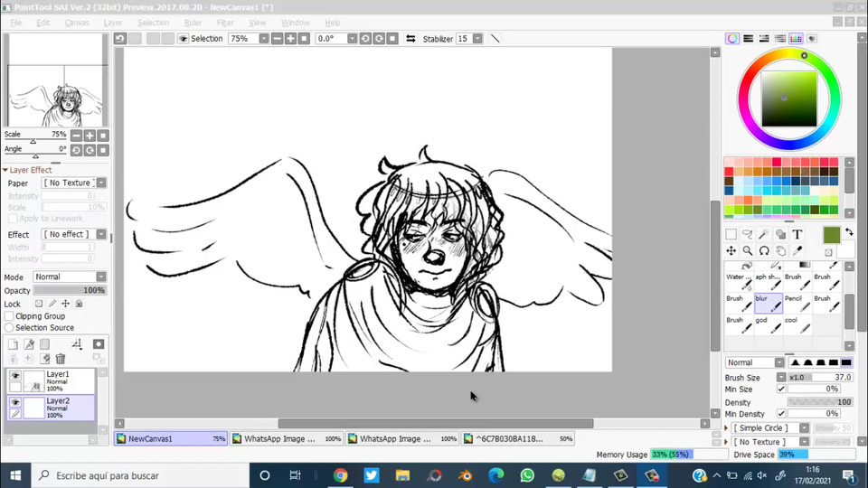Image resolution: width=868 pixels, height=488 pixels.
Task: Create a new linework layer
Action: click(x=29, y=344)
